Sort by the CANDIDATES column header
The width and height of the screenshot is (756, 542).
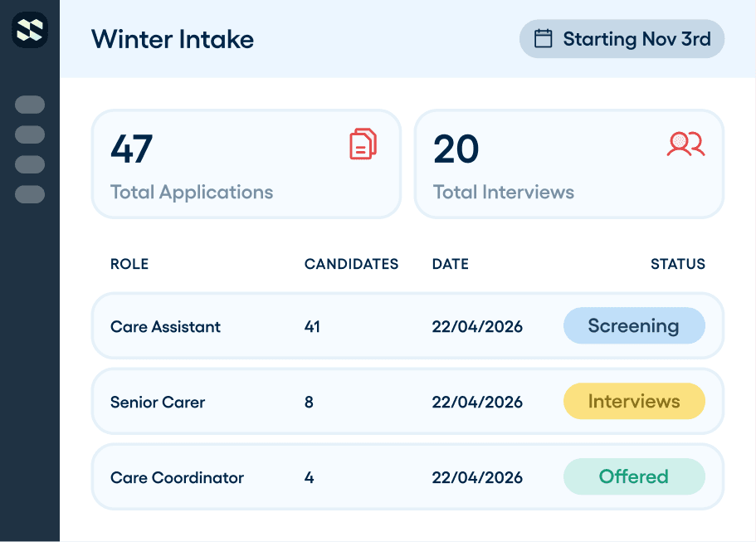(x=351, y=264)
